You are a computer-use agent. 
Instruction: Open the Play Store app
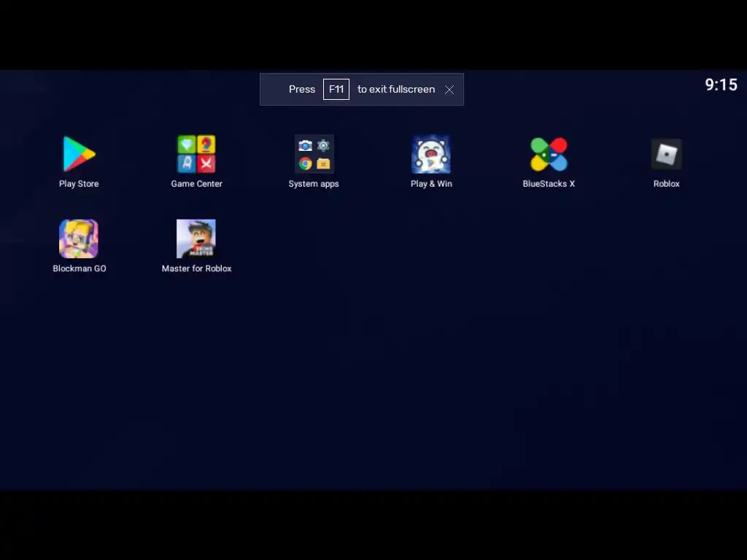pyautogui.click(x=79, y=154)
